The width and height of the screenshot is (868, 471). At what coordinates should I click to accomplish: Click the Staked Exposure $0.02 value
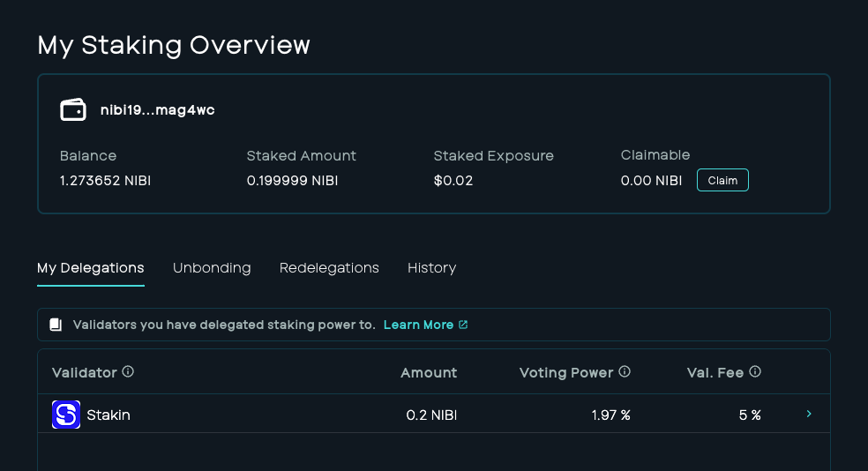(453, 181)
